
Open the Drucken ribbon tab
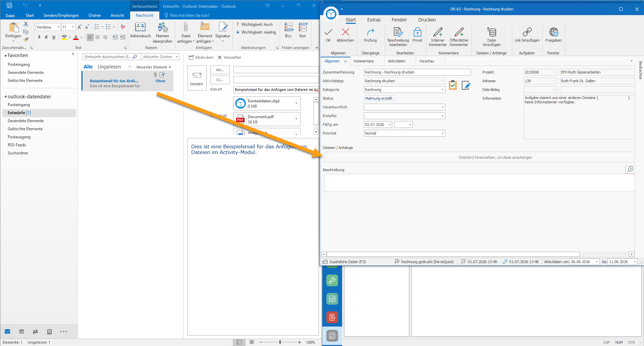click(427, 20)
